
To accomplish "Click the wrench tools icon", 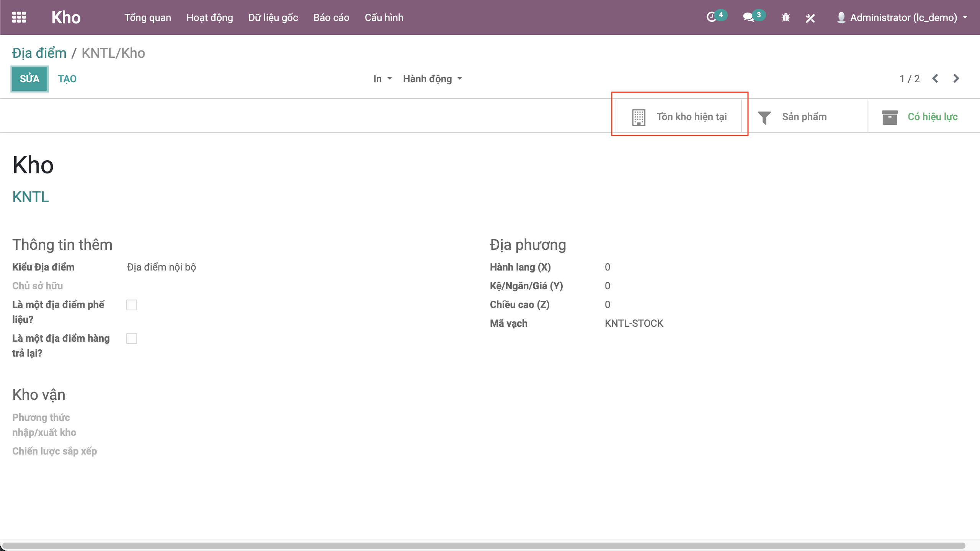I will pos(810,18).
